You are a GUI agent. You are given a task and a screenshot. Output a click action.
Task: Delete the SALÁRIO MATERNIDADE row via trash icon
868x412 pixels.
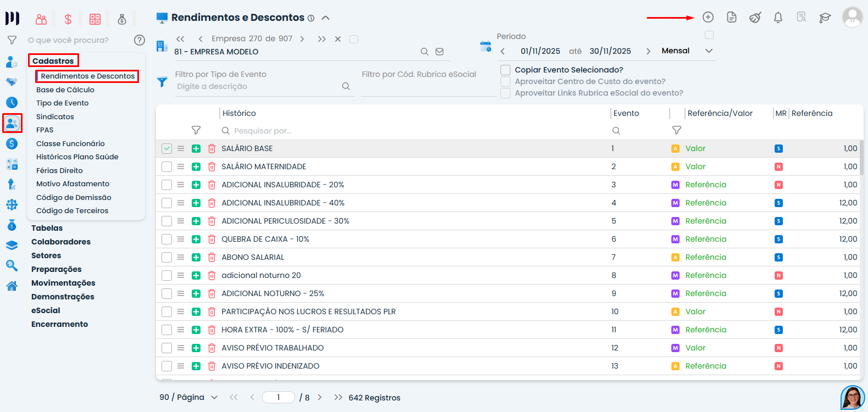[212, 167]
